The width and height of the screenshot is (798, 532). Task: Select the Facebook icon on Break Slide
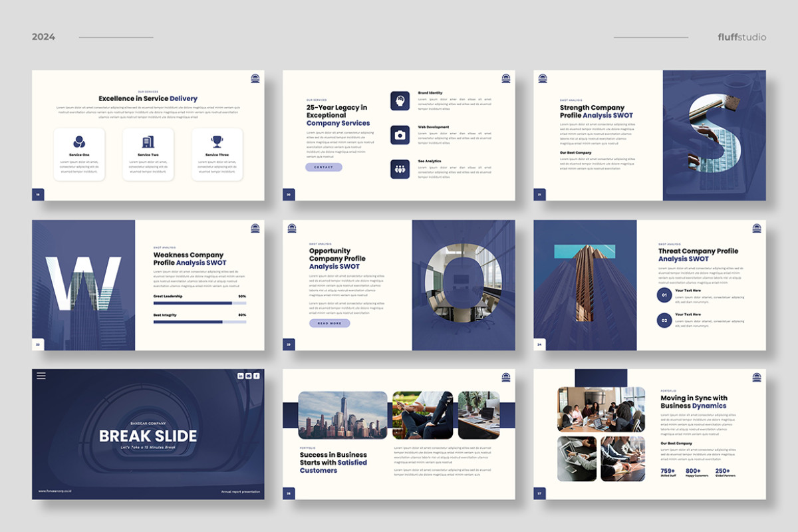tap(257, 376)
